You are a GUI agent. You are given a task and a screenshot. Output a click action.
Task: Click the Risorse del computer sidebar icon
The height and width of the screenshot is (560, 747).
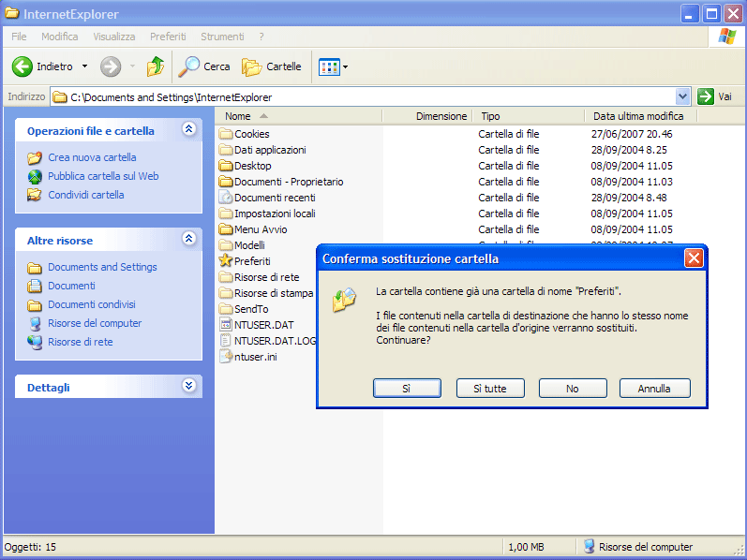35,324
